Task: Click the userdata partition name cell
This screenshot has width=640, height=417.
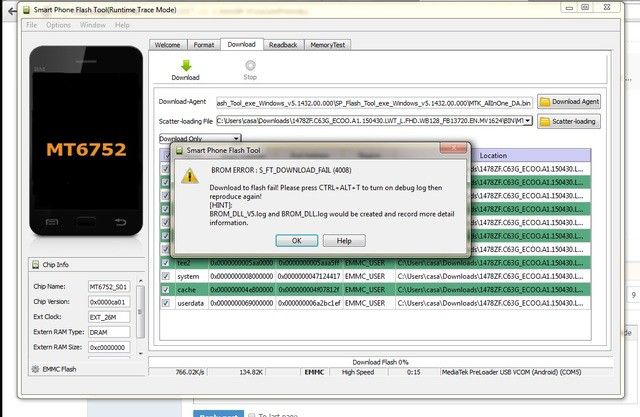Action: coord(192,303)
